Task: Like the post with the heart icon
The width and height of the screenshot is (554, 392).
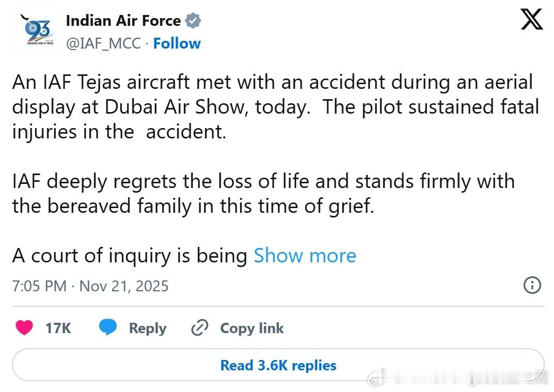Action: (x=24, y=328)
